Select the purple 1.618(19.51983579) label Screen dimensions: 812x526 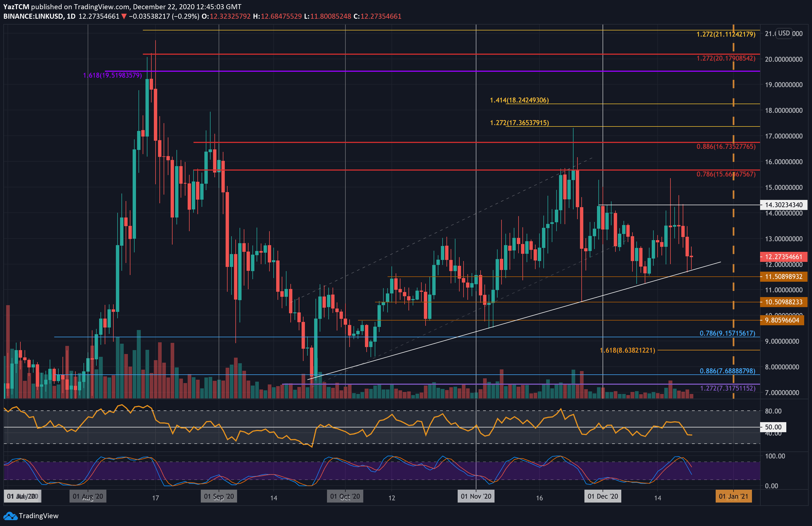pyautogui.click(x=112, y=75)
